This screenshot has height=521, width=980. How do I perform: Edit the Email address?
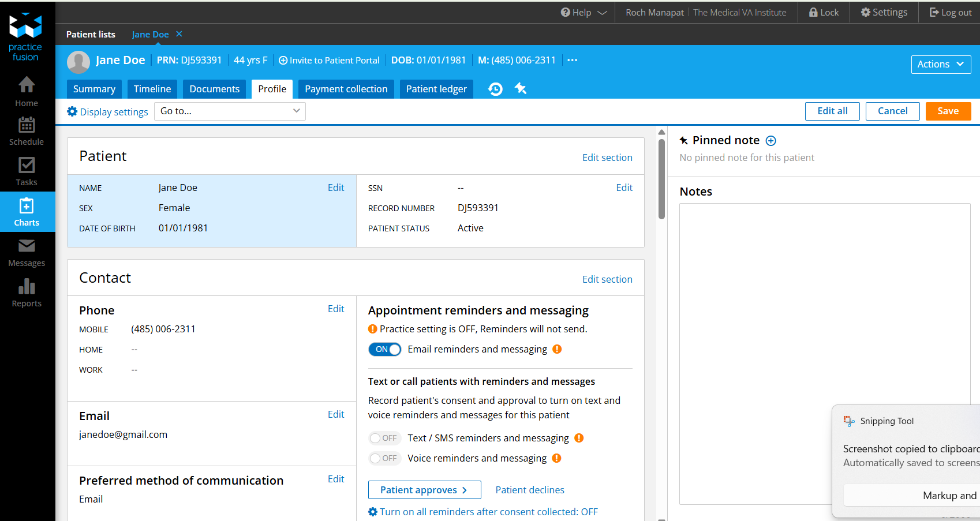click(336, 414)
